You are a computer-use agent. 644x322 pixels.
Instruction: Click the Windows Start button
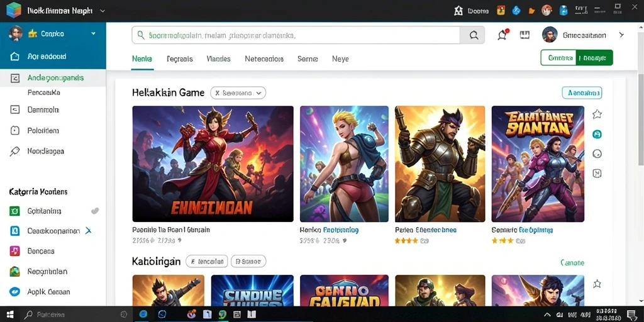(x=10, y=314)
